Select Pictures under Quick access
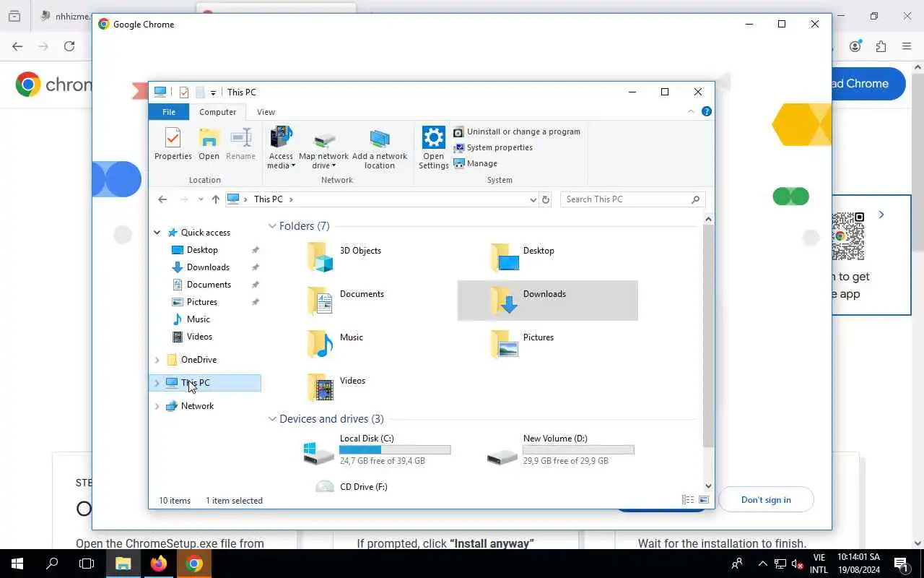Screen dimensions: 924x578 (202, 302)
